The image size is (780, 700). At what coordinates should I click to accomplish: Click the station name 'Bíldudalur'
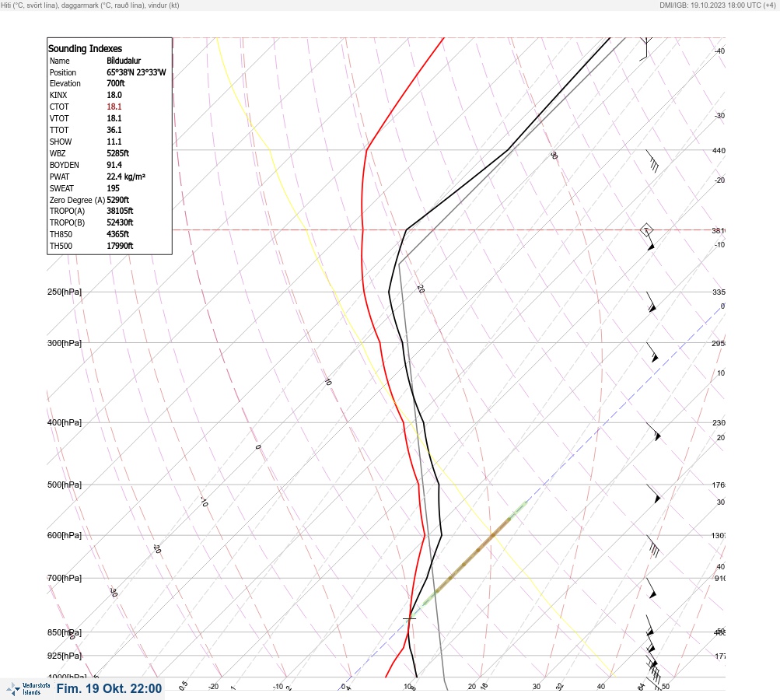point(124,61)
